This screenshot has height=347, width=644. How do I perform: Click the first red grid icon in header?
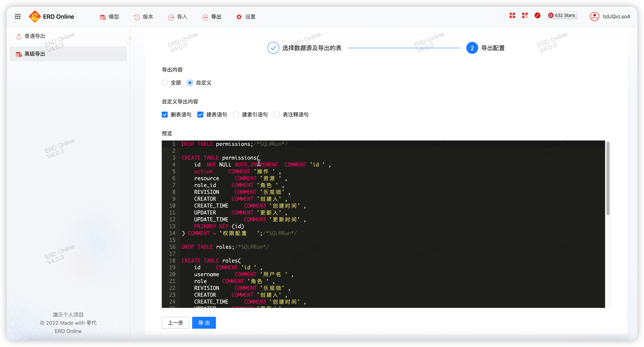point(512,16)
